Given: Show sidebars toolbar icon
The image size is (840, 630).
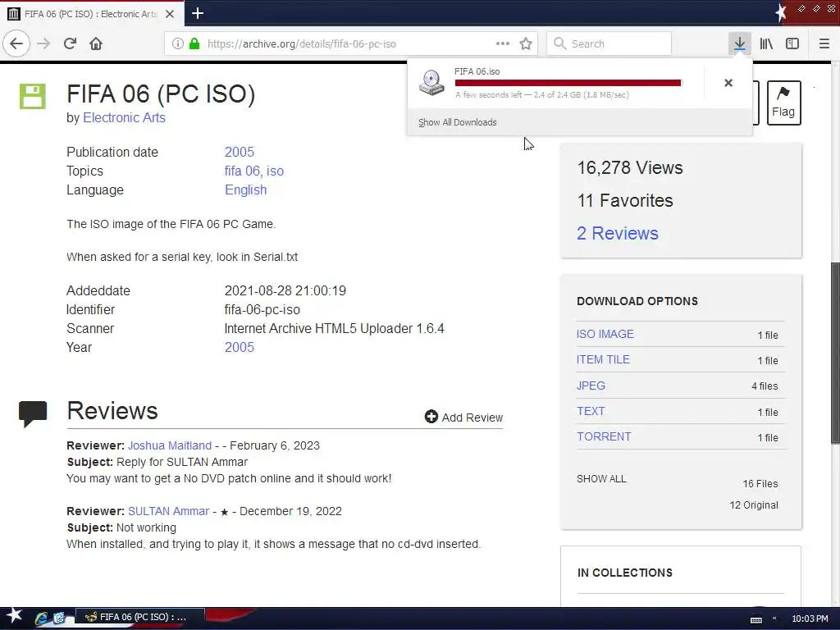Looking at the screenshot, I should coord(792,43).
